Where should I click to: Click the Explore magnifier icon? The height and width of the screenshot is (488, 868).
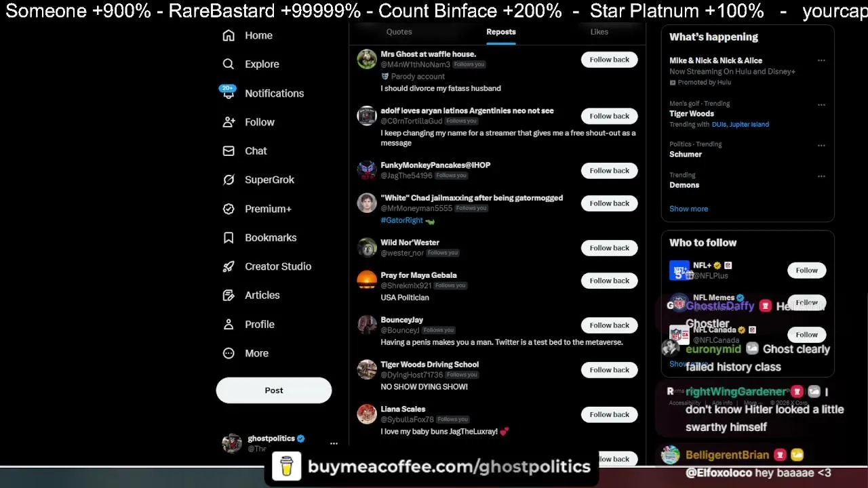[x=229, y=64]
